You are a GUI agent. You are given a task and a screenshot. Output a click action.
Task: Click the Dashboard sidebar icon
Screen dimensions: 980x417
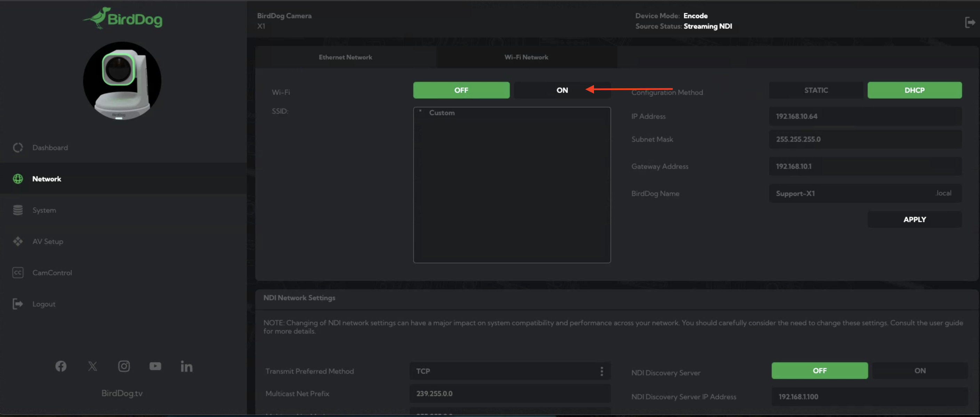pos(18,147)
